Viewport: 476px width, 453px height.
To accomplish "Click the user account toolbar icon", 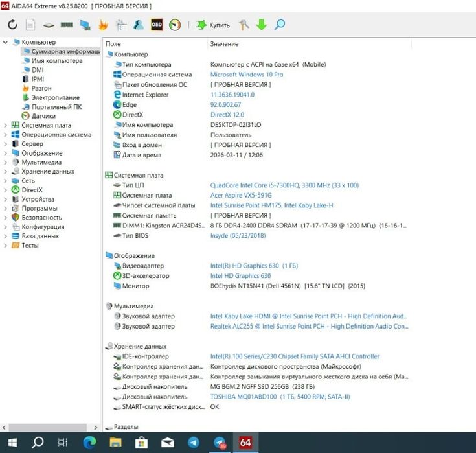I will coord(139,25).
